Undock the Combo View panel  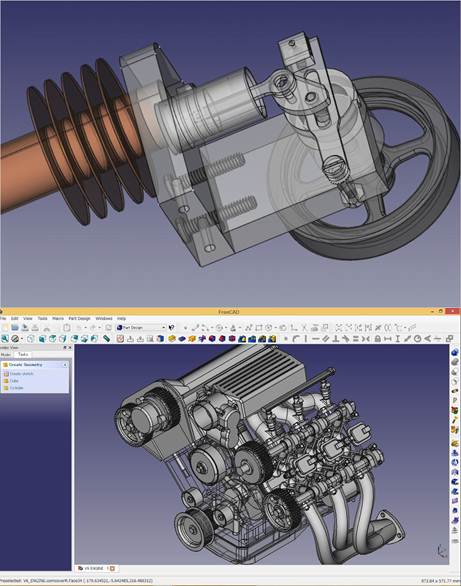click(64, 348)
